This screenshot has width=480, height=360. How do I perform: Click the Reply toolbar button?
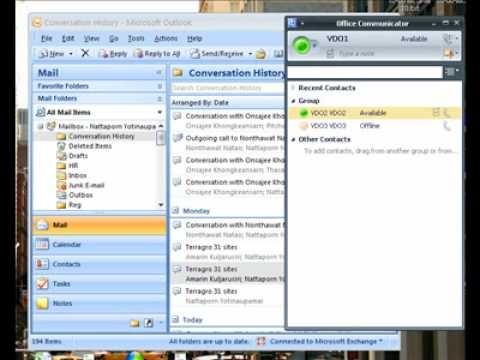coord(113,53)
